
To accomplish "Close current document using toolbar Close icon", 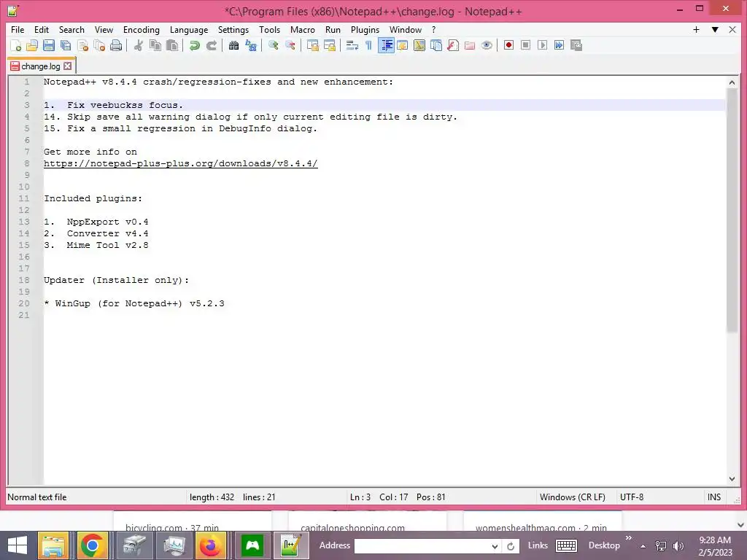I will pos(82,45).
